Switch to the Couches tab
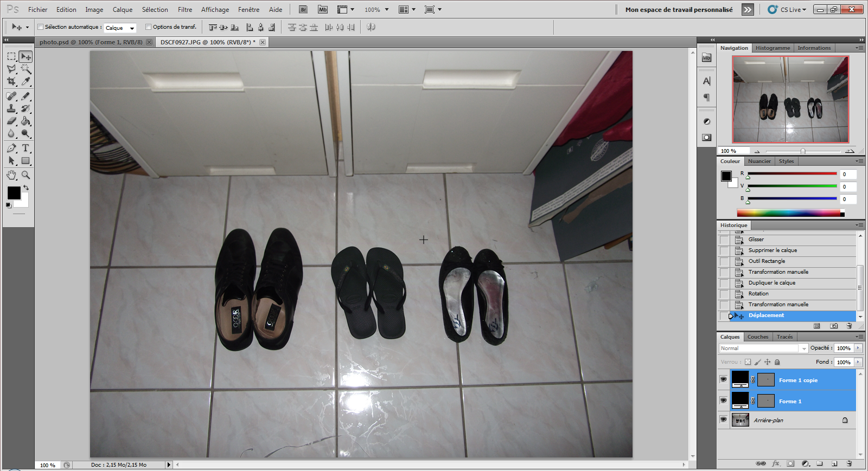The height and width of the screenshot is (471, 868). (757, 337)
